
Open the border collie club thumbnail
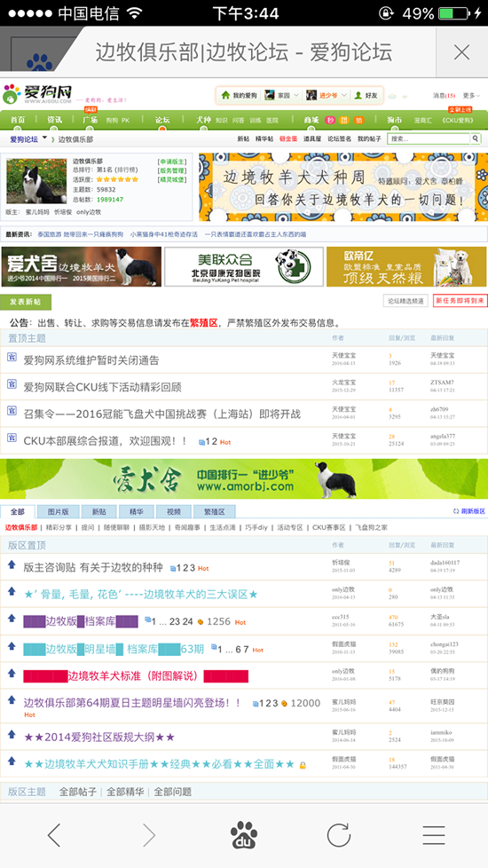coord(36,182)
